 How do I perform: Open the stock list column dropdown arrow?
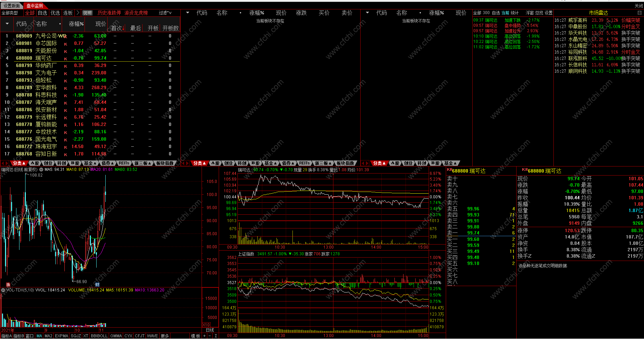click(7, 24)
